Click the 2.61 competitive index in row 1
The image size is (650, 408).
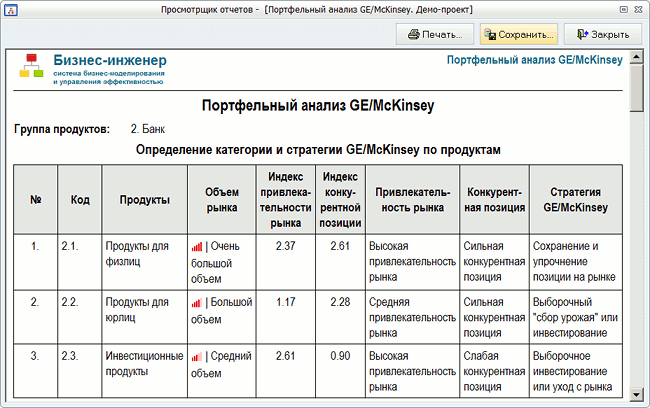[340, 246]
